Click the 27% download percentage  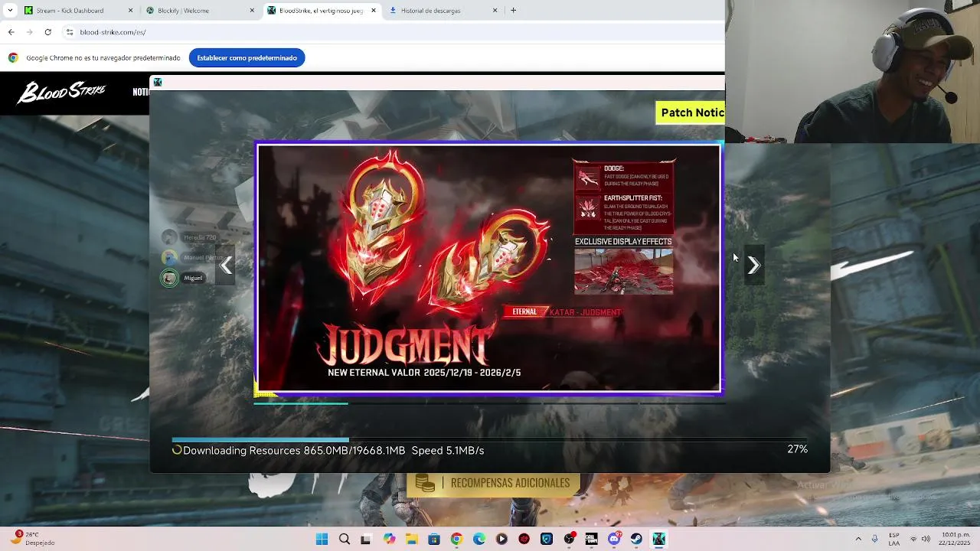(797, 449)
